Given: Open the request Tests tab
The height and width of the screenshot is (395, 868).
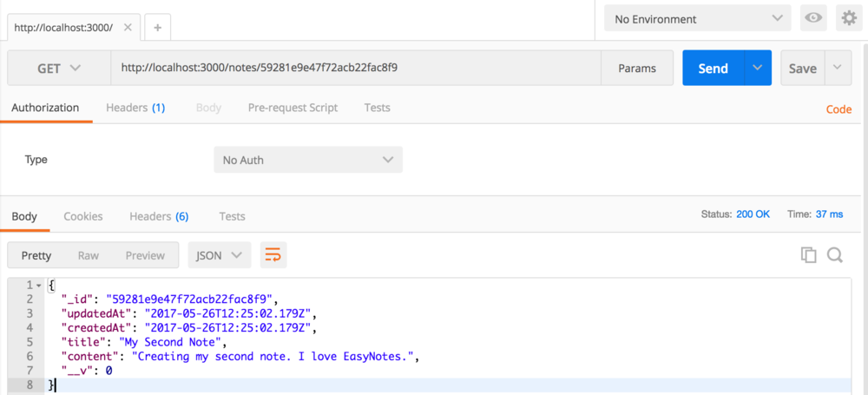Looking at the screenshot, I should [377, 108].
